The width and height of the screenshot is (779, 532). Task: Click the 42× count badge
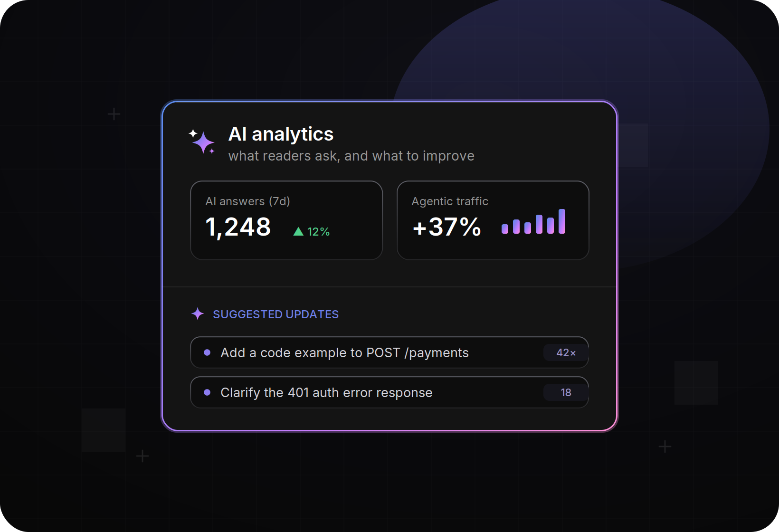tap(566, 352)
